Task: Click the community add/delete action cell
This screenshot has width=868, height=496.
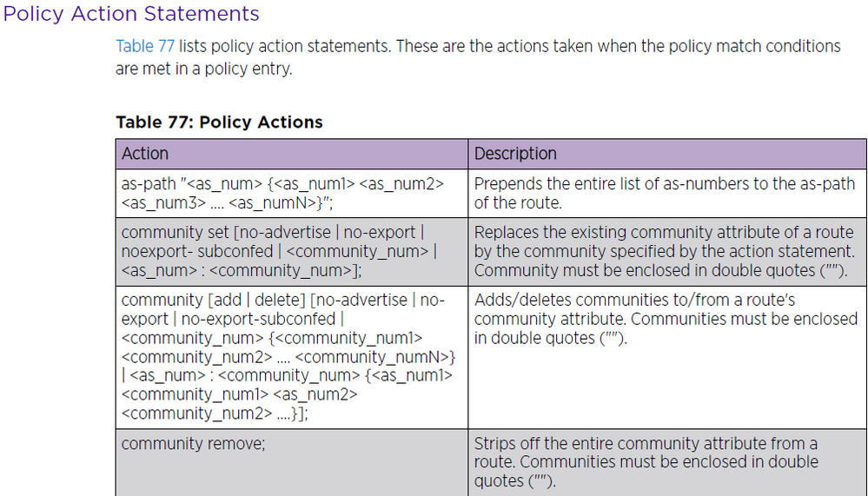Action: [x=292, y=357]
